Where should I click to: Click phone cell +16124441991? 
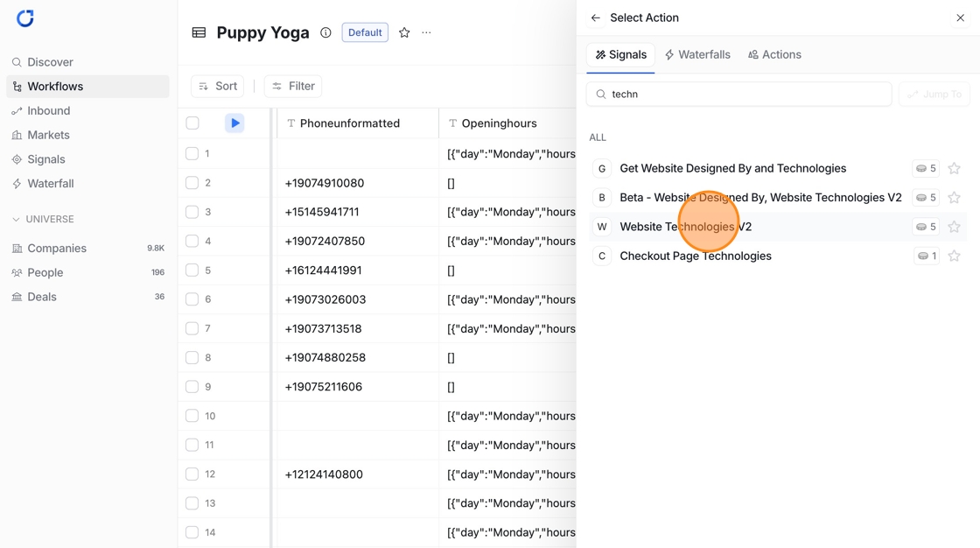coord(358,270)
